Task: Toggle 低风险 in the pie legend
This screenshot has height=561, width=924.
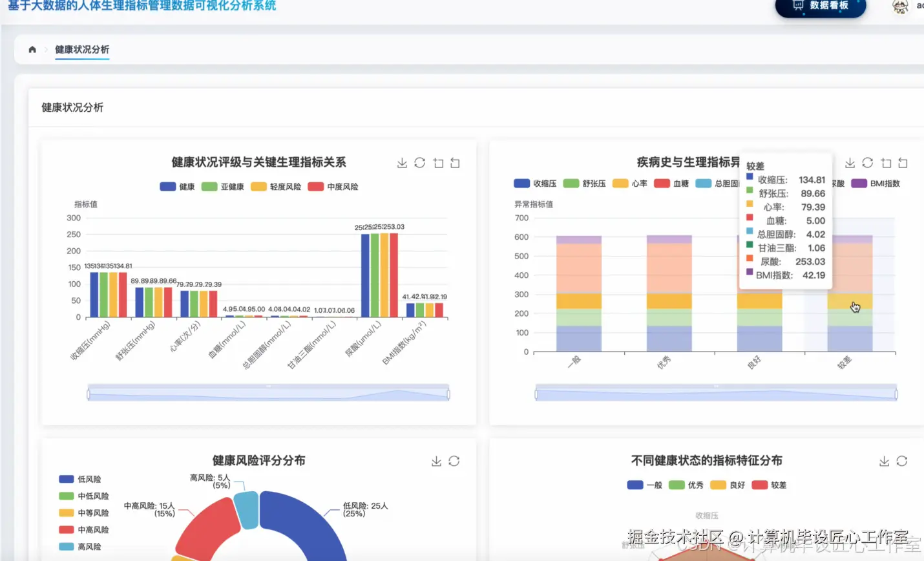Action: (80, 480)
